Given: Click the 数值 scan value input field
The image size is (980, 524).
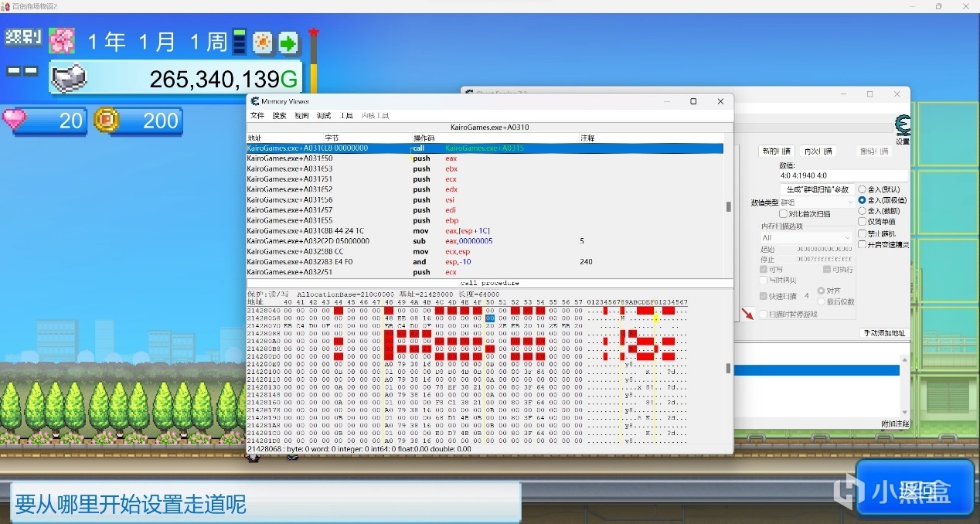Looking at the screenshot, I should (842, 176).
